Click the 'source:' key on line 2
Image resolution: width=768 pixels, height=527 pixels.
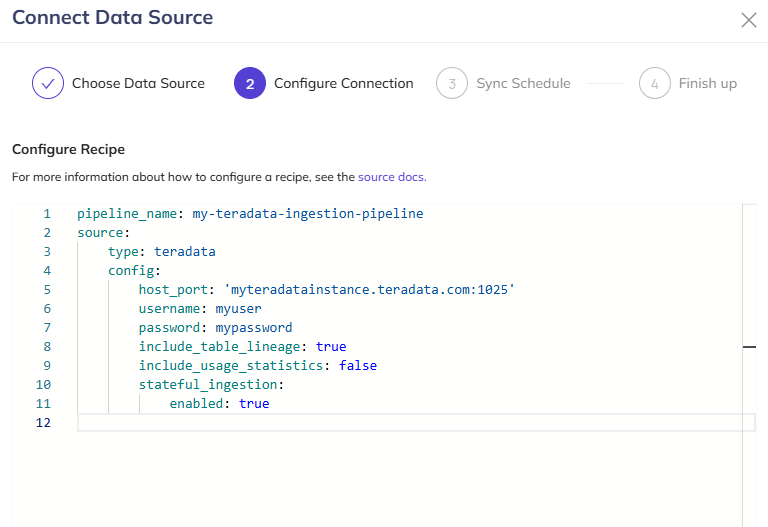(103, 233)
